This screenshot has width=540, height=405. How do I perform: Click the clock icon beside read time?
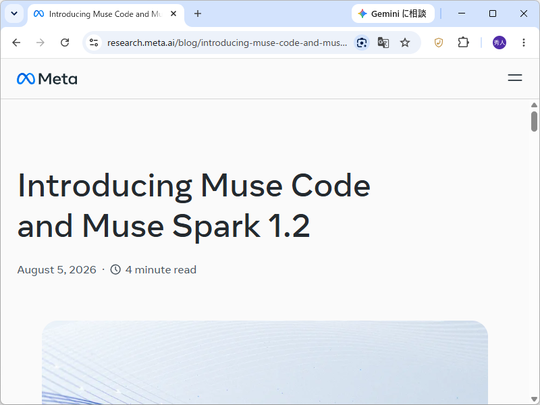115,269
